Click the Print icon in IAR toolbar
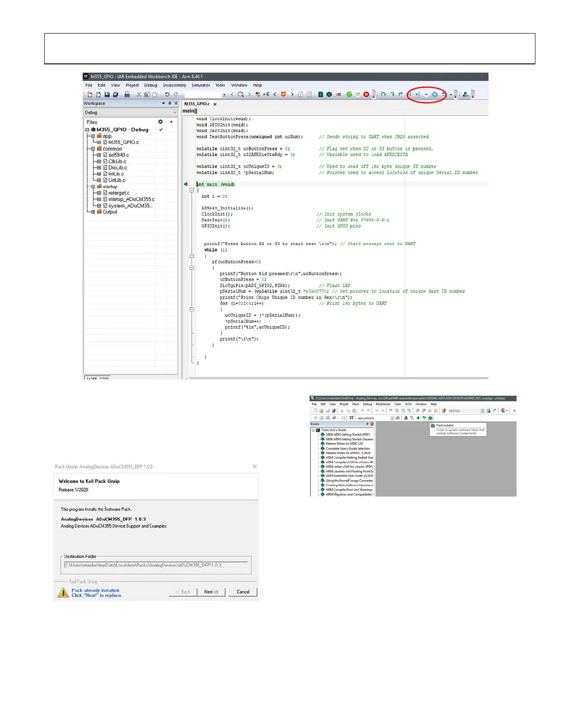The image size is (563, 728). pyautogui.click(x=127, y=95)
